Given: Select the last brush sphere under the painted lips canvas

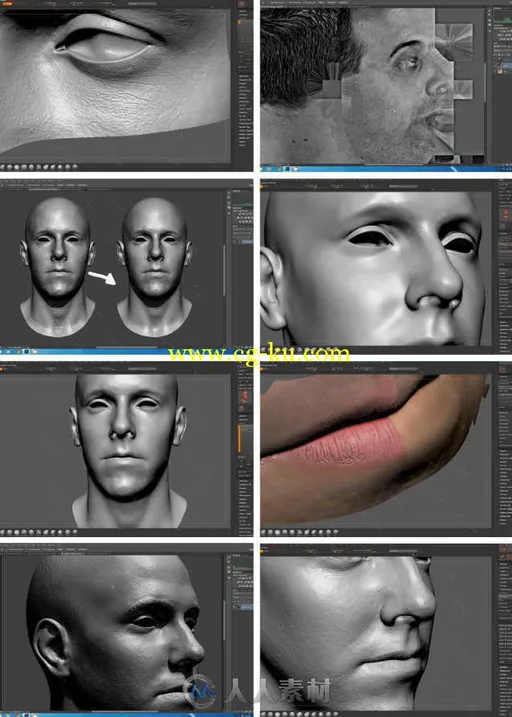Looking at the screenshot, I should click(x=335, y=532).
